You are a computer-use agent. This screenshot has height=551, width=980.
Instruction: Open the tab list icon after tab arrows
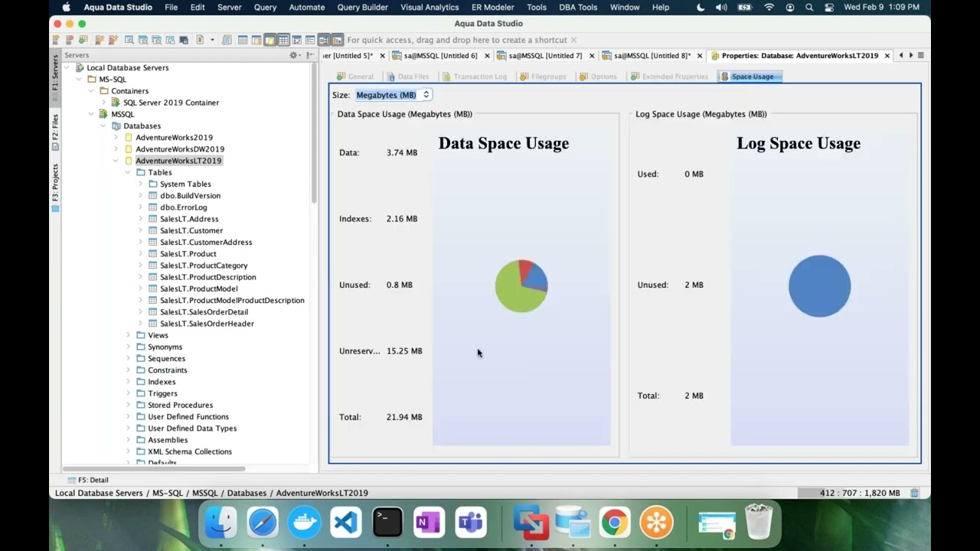coord(921,55)
